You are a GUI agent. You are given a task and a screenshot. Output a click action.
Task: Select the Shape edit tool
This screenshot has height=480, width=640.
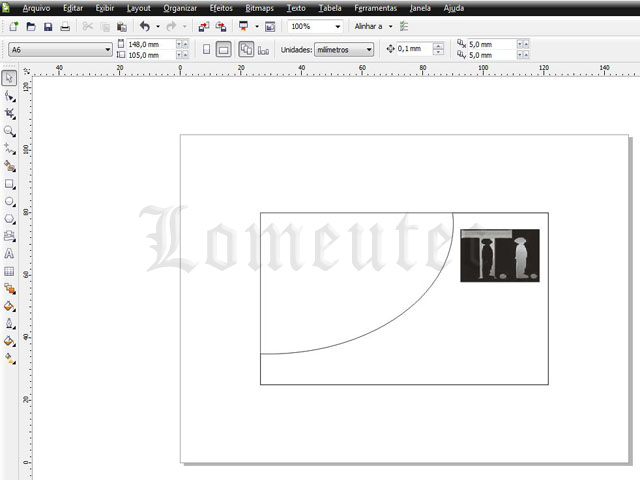point(9,96)
